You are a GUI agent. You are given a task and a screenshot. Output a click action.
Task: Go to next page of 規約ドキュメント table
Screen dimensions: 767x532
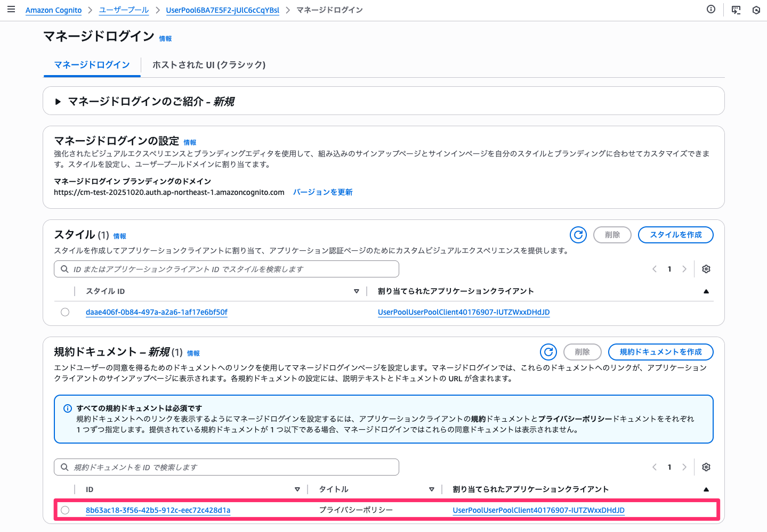684,467
